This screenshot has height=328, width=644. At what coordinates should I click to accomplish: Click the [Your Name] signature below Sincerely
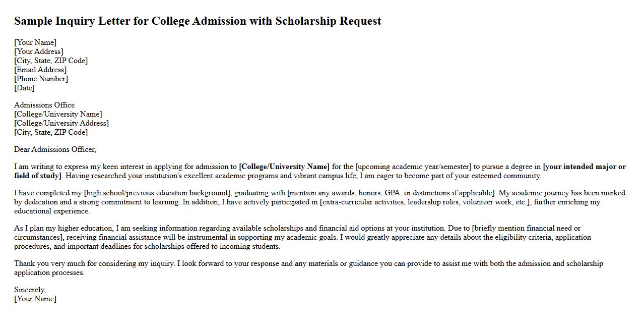pos(35,299)
